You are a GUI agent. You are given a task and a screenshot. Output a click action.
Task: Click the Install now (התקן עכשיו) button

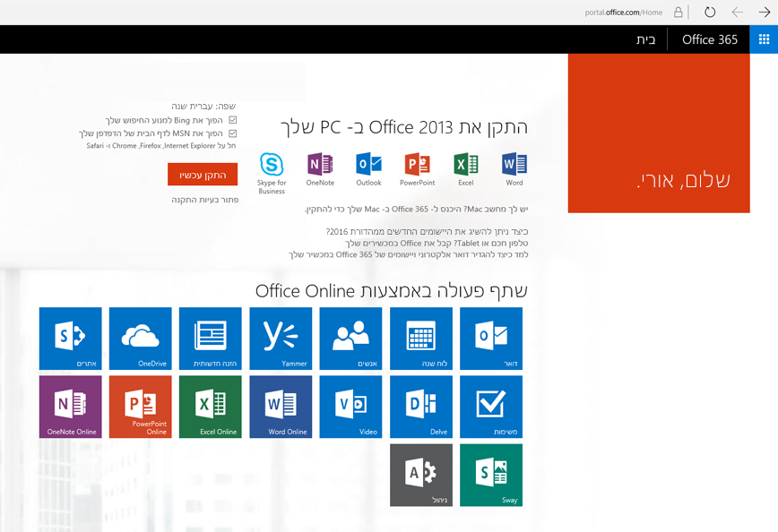click(x=203, y=175)
